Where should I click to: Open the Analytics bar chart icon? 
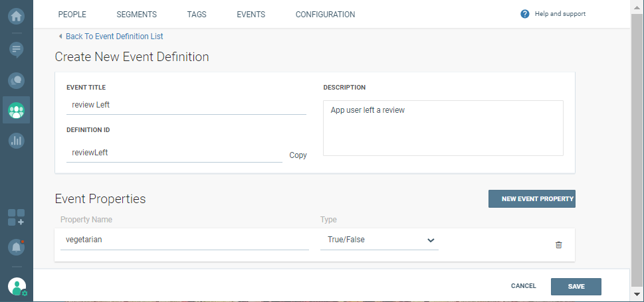click(16, 140)
